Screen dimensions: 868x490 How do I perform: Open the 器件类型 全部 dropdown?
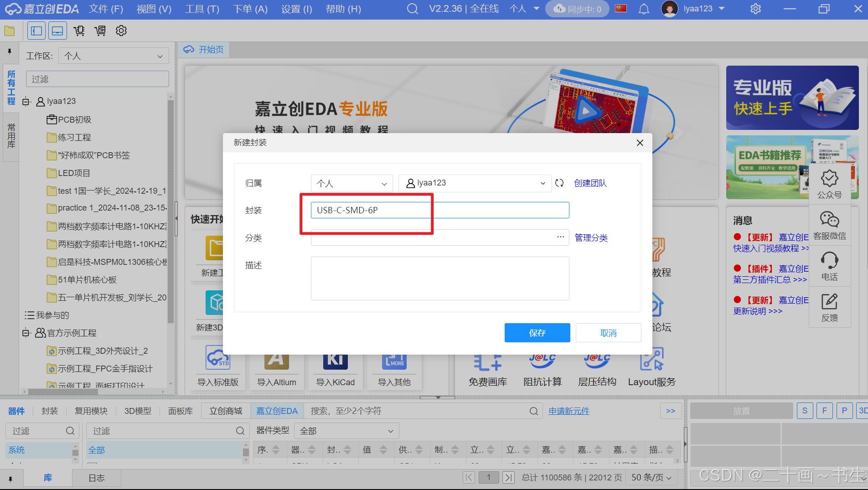346,431
